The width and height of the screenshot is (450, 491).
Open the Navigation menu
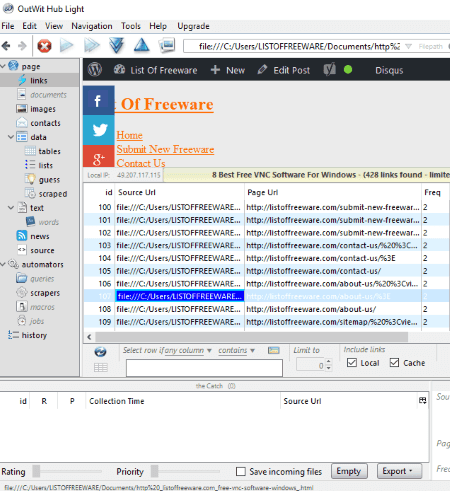tap(92, 26)
